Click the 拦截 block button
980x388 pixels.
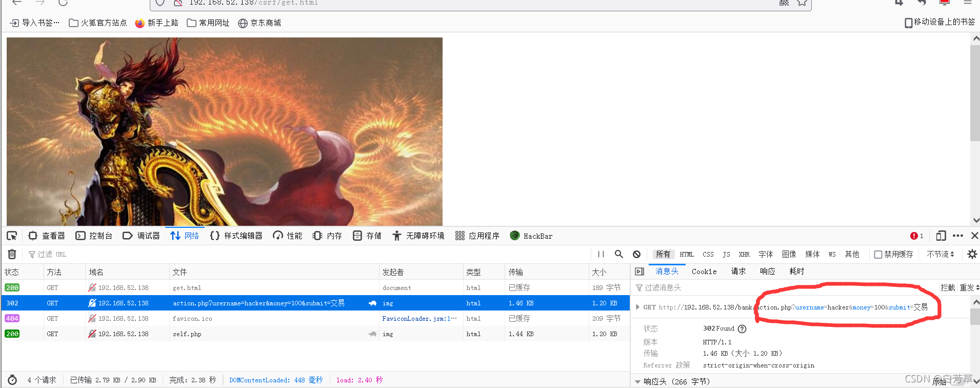(948, 287)
